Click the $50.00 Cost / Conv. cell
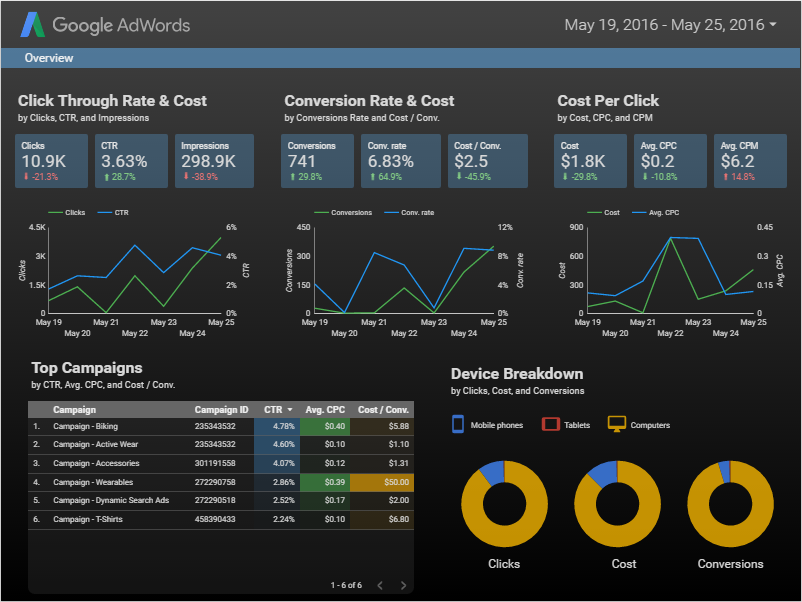Screen dimensions: 802x602 pyautogui.click(x=382, y=482)
